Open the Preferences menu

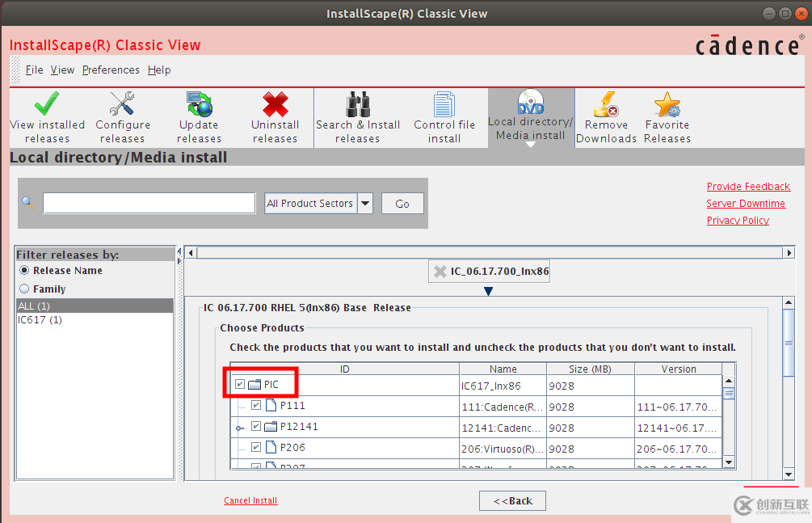pos(111,70)
